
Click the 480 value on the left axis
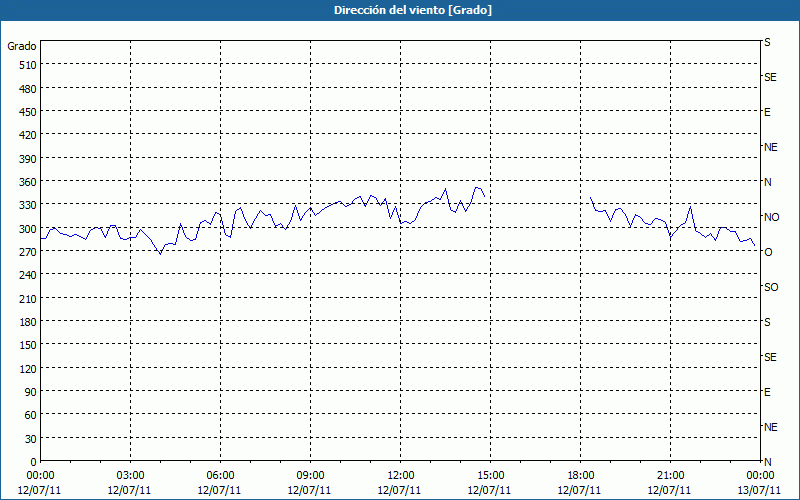pyautogui.click(x=28, y=89)
